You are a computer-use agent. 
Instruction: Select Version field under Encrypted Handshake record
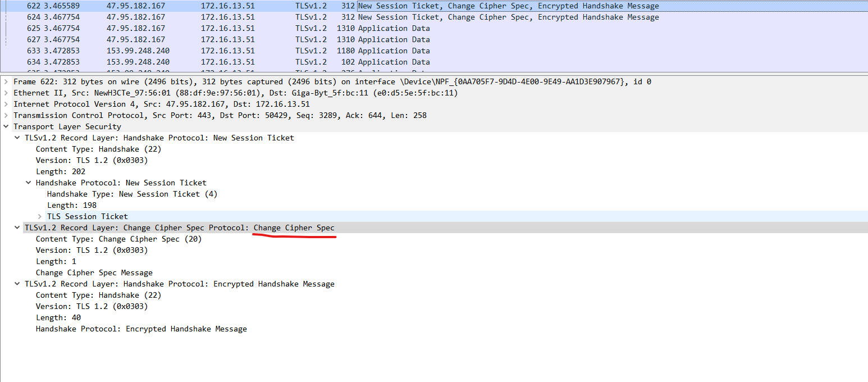[x=92, y=306]
